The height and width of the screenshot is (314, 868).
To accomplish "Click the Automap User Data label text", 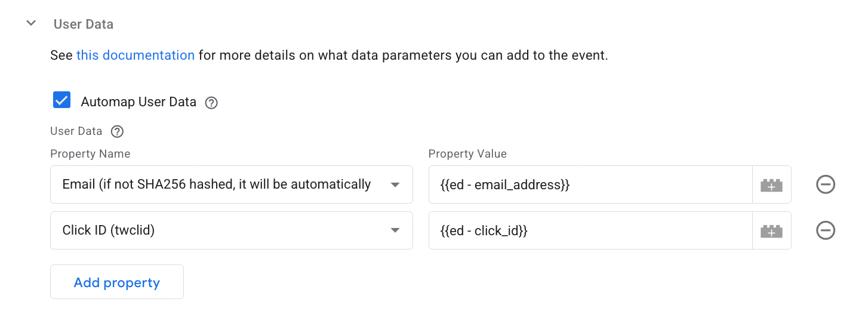I will pos(138,102).
